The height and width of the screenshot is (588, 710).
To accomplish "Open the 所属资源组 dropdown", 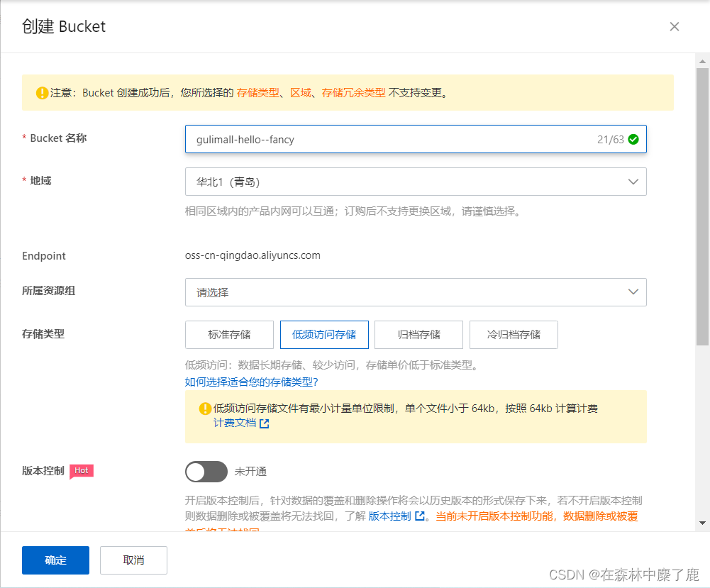I will coord(416,292).
